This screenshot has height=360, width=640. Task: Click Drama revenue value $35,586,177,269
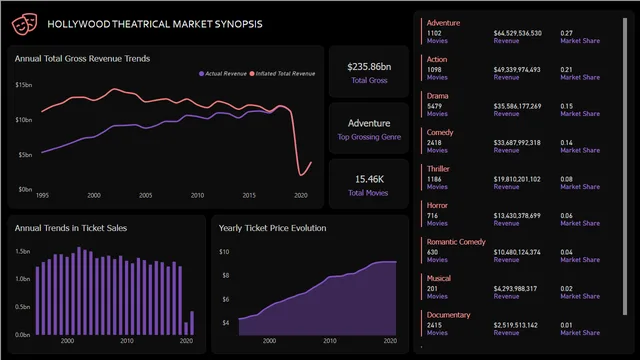click(x=517, y=106)
